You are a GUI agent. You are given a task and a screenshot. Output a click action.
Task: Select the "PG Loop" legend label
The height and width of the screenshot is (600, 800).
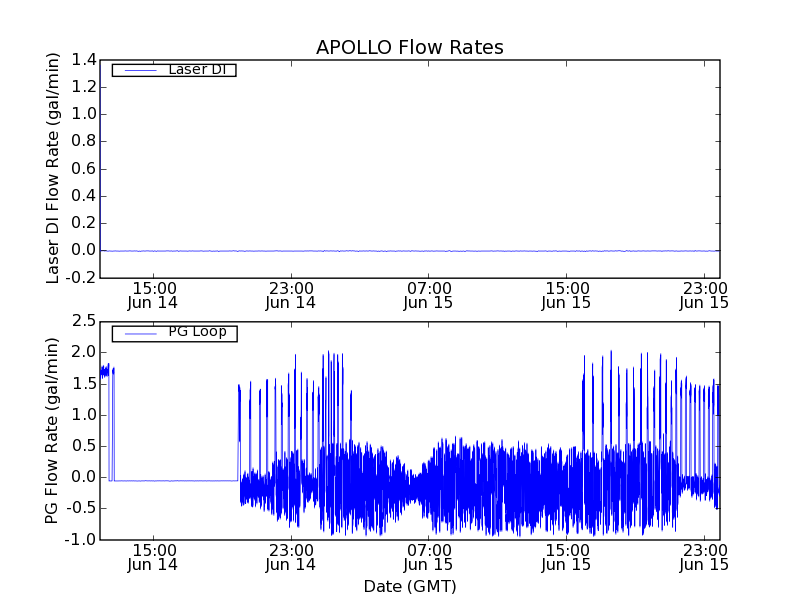coord(197,332)
